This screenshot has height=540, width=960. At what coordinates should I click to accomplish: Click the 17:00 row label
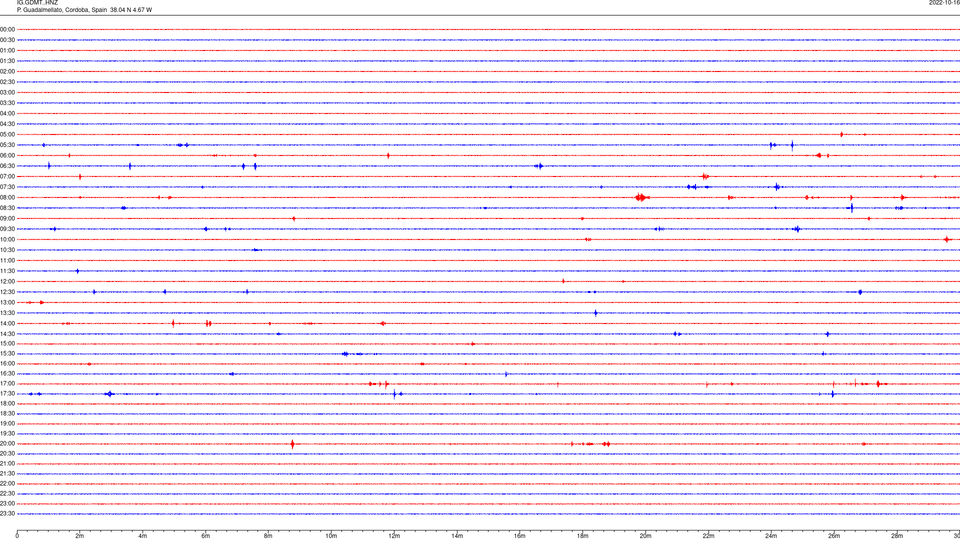[x=7, y=384]
